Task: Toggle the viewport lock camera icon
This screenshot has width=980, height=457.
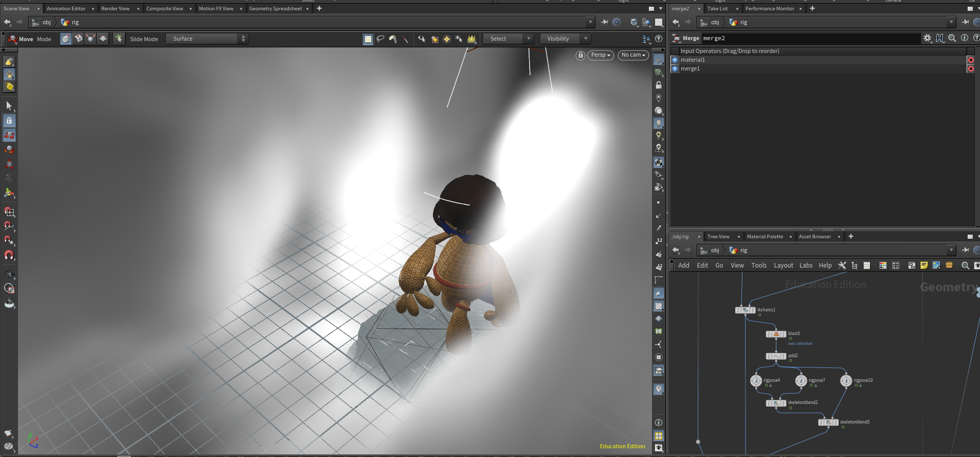Action: (x=580, y=55)
